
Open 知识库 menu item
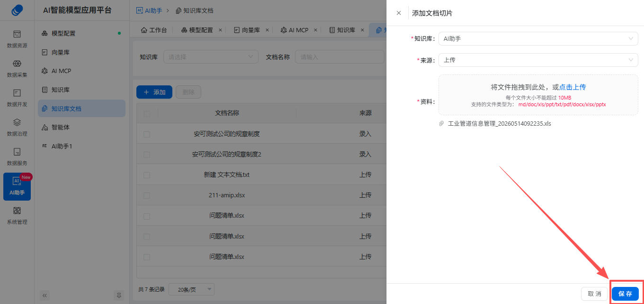[81, 90]
